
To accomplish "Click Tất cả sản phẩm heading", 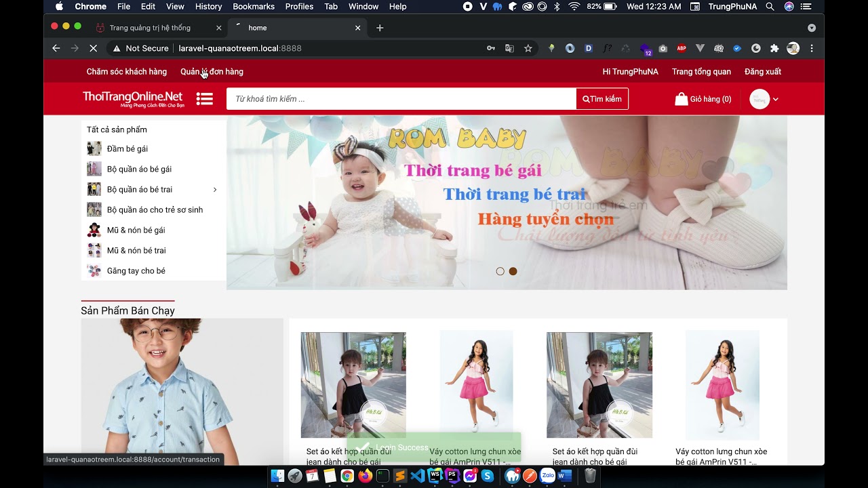I will tap(117, 129).
